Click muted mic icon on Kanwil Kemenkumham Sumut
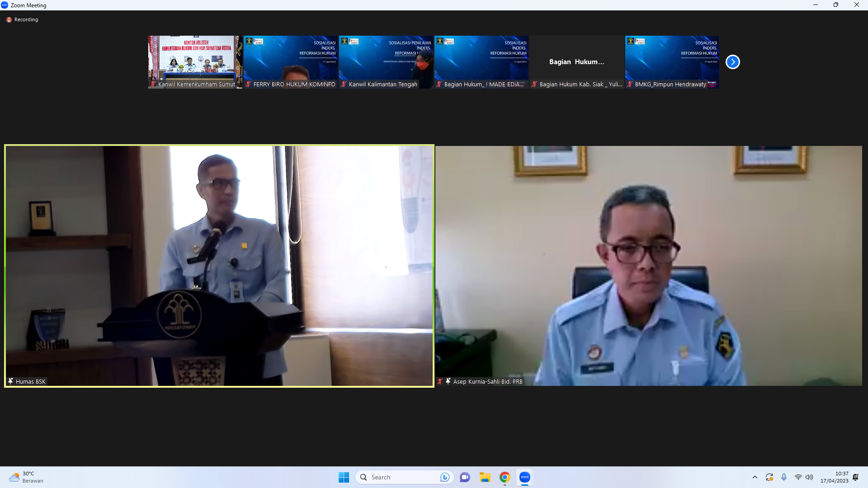This screenshot has width=868, height=488. click(153, 84)
